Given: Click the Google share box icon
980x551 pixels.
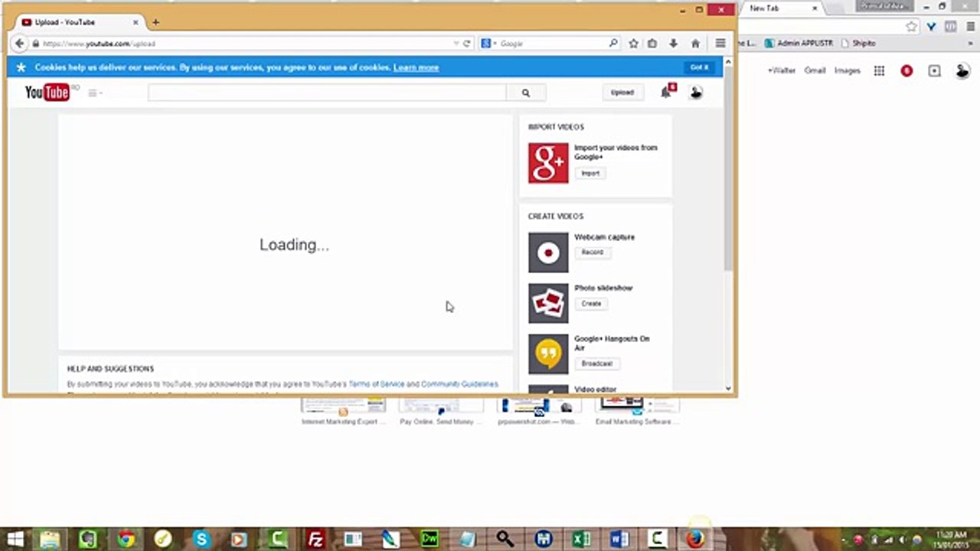Looking at the screenshot, I should point(934,71).
